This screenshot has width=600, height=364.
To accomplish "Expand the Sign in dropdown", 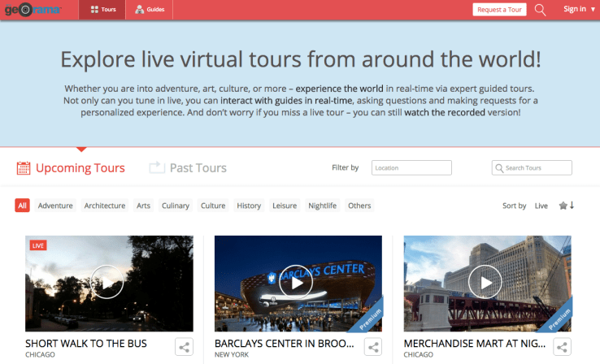I will coord(579,9).
